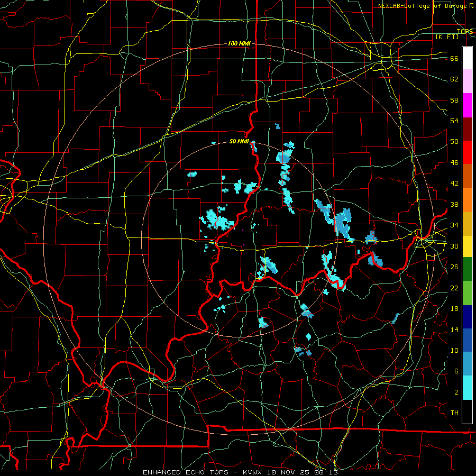Click the "38" scale label
This screenshot has width=476, height=476.
pos(454,204)
